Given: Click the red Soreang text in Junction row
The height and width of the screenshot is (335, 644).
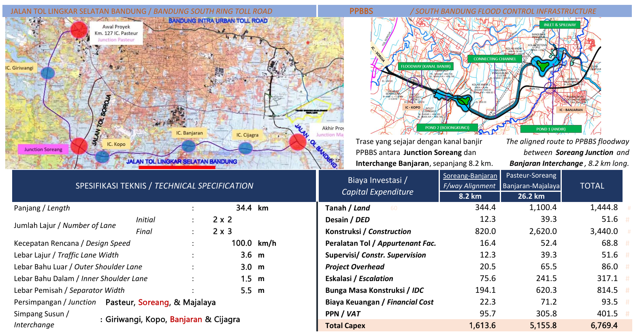Looking at the screenshot, I should [153, 302].
